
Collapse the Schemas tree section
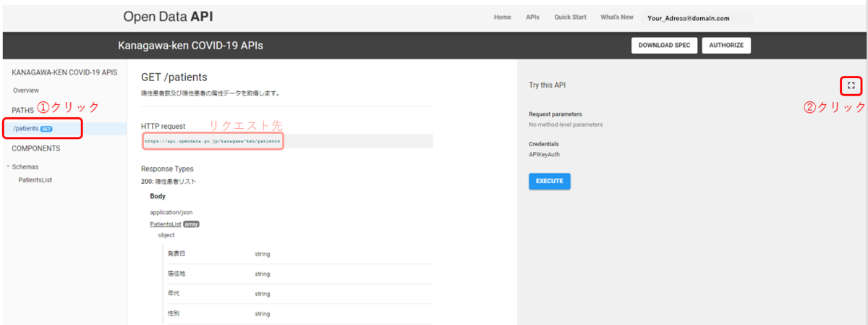(x=7, y=166)
